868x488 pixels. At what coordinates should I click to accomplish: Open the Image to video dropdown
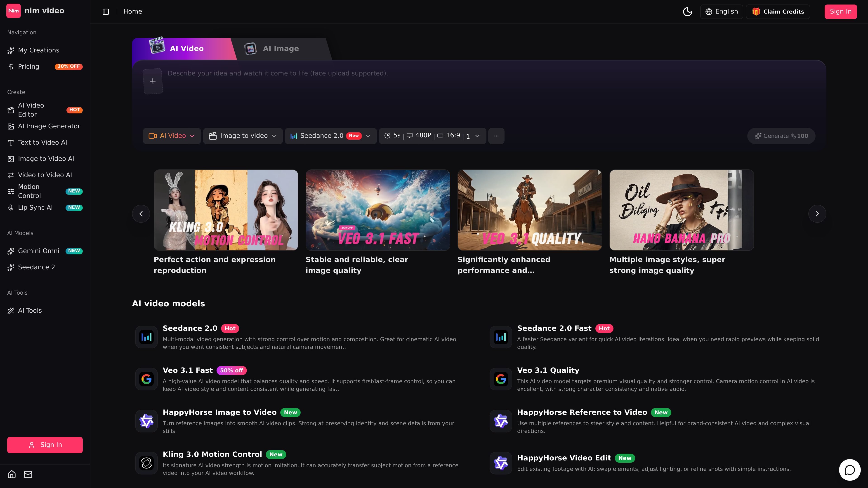243,136
